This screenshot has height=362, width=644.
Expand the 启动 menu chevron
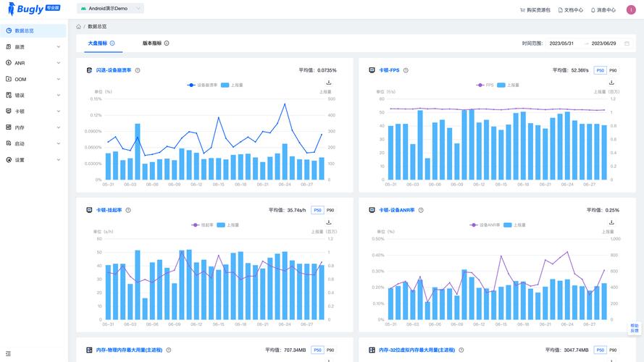(x=59, y=143)
